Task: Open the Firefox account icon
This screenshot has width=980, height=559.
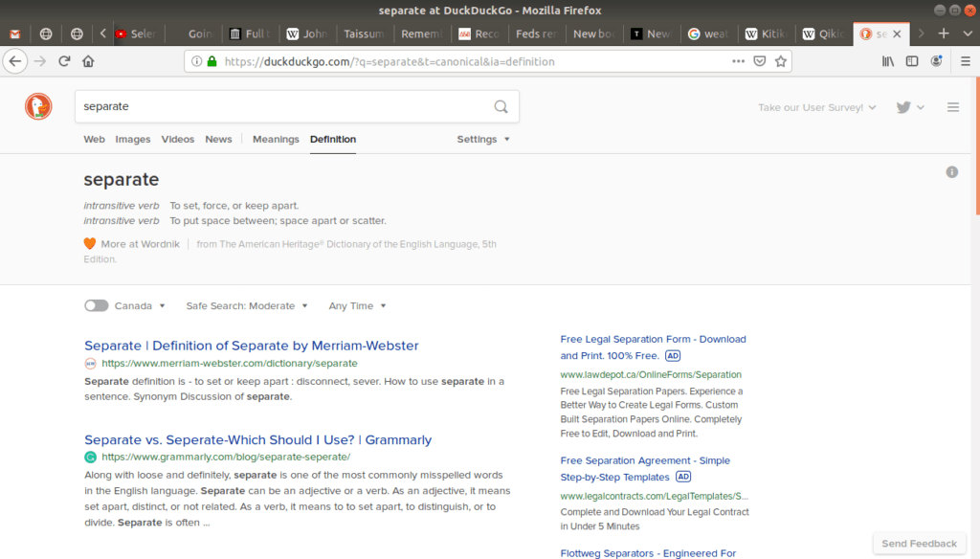Action: click(x=936, y=61)
